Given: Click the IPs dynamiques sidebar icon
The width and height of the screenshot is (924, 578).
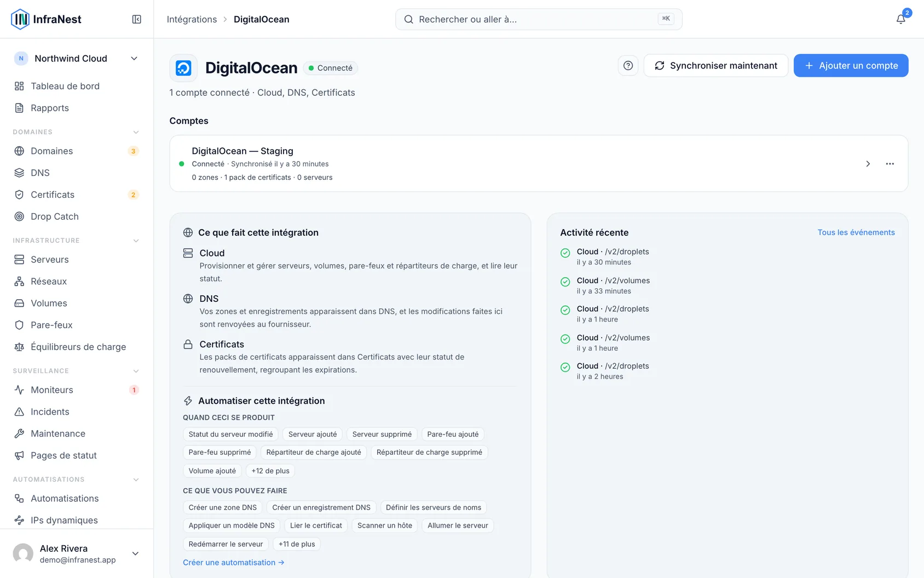Looking at the screenshot, I should click(x=19, y=520).
